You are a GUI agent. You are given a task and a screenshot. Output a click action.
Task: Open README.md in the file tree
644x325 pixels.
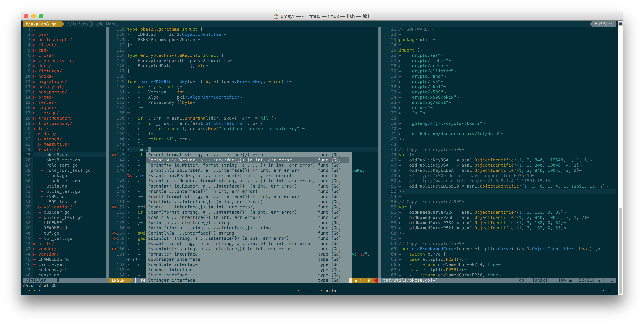(x=55, y=228)
